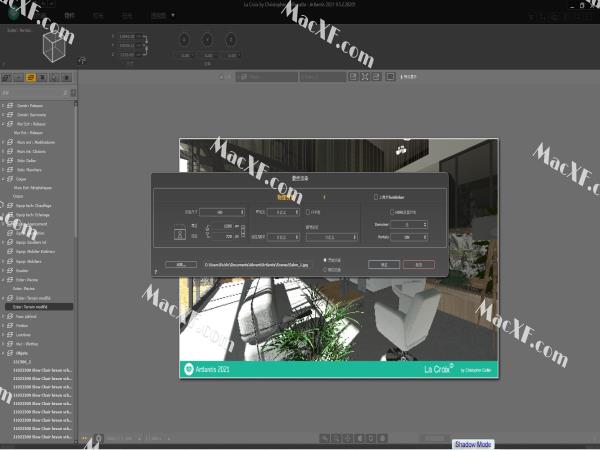600x450 pixels.
Task: Open the first list icon in left panel toolbar
Action: click(7, 78)
